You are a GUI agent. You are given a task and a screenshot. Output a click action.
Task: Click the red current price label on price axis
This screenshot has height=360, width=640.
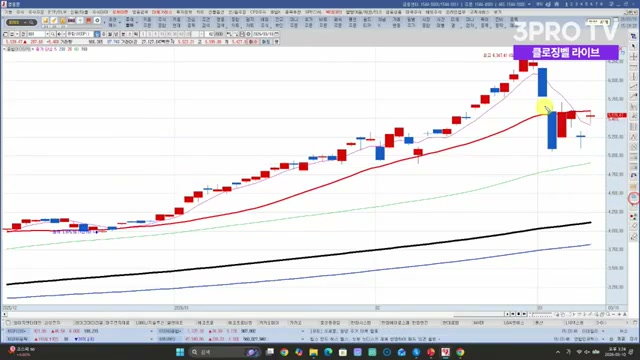[617, 115]
